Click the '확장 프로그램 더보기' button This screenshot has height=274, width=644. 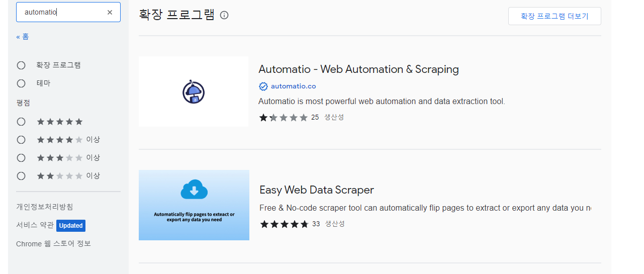point(555,16)
